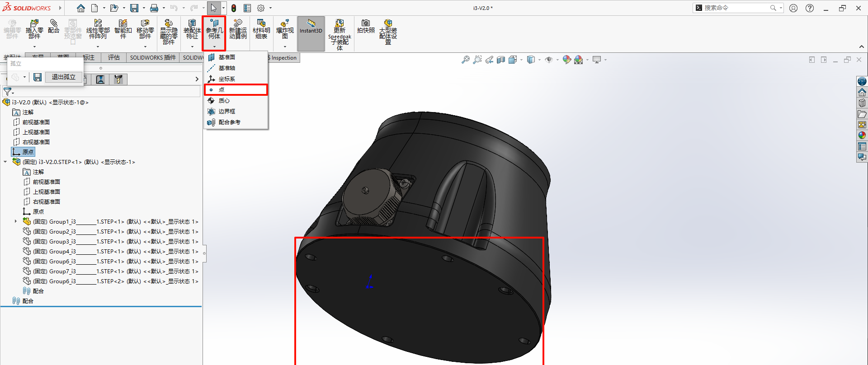Expand the 插入零部件 dropdown arrow

click(34, 47)
